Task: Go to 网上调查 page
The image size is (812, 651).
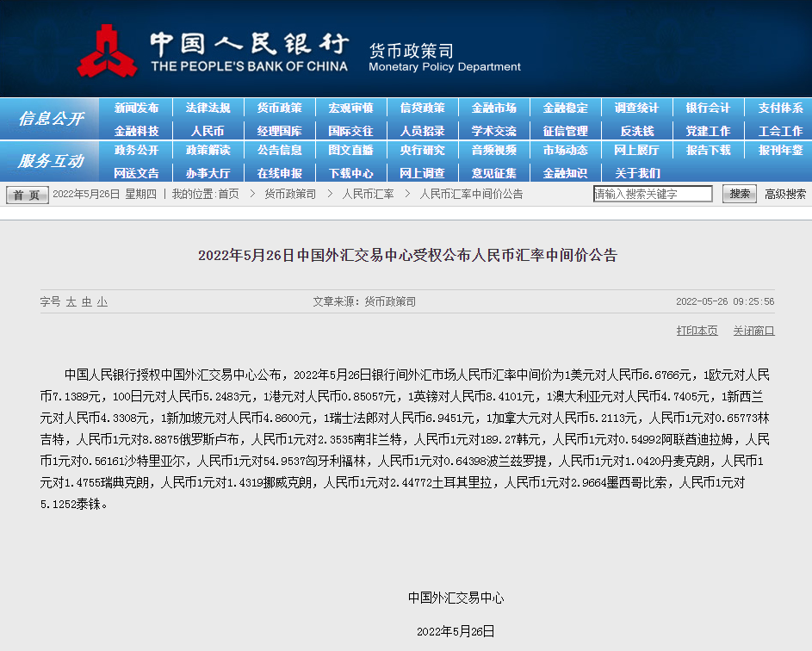Action: click(x=422, y=173)
